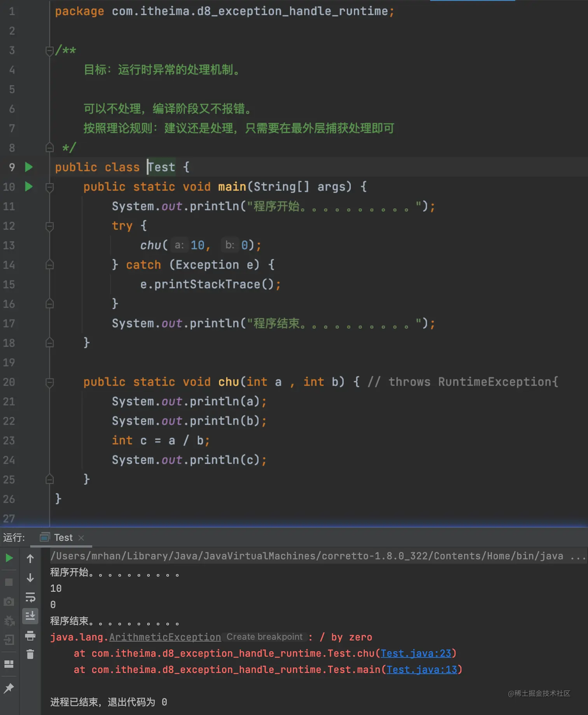The width and height of the screenshot is (588, 715).
Task: Click console output line '程序结束'
Action: pos(115,621)
